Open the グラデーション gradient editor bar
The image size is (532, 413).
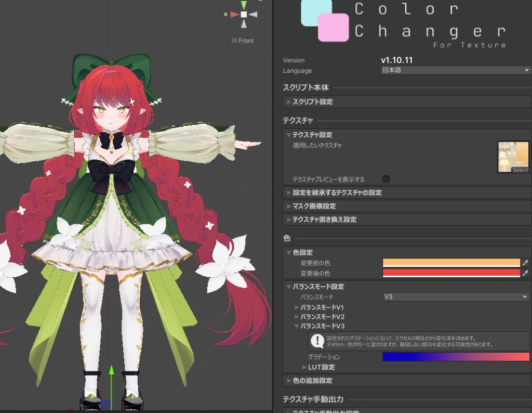tap(456, 357)
